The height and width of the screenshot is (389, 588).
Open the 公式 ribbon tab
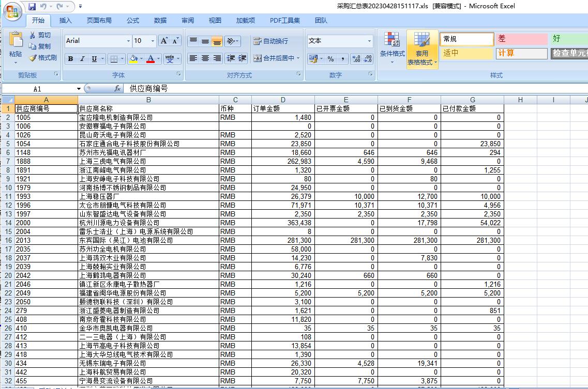133,21
